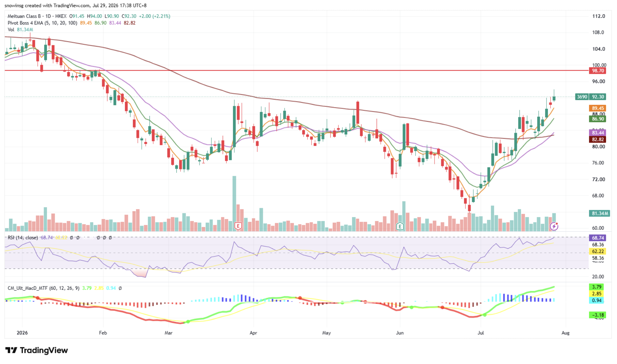
Task: Click the C92.30 close value in header
Action: pyautogui.click(x=129, y=16)
